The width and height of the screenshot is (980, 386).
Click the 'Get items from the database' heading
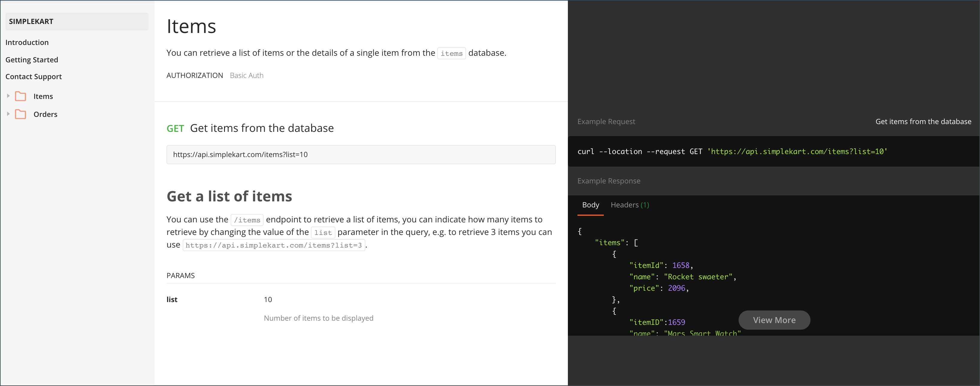pos(262,128)
